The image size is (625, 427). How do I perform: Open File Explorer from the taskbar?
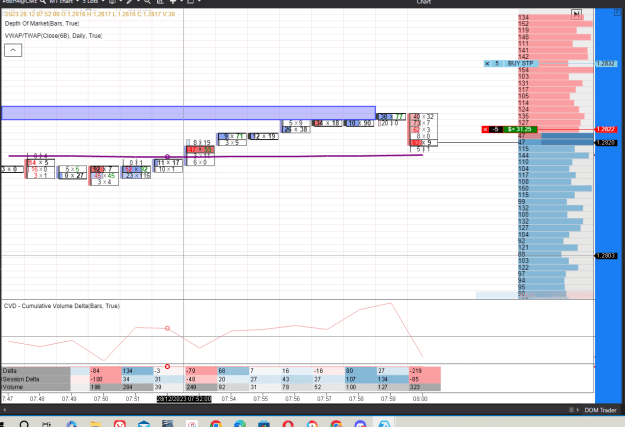coord(95,424)
